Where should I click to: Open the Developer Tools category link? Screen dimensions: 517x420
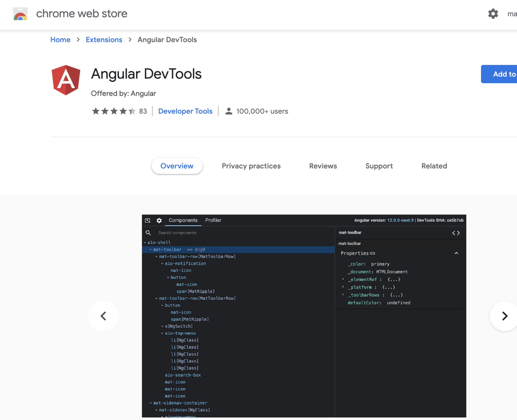coord(185,111)
